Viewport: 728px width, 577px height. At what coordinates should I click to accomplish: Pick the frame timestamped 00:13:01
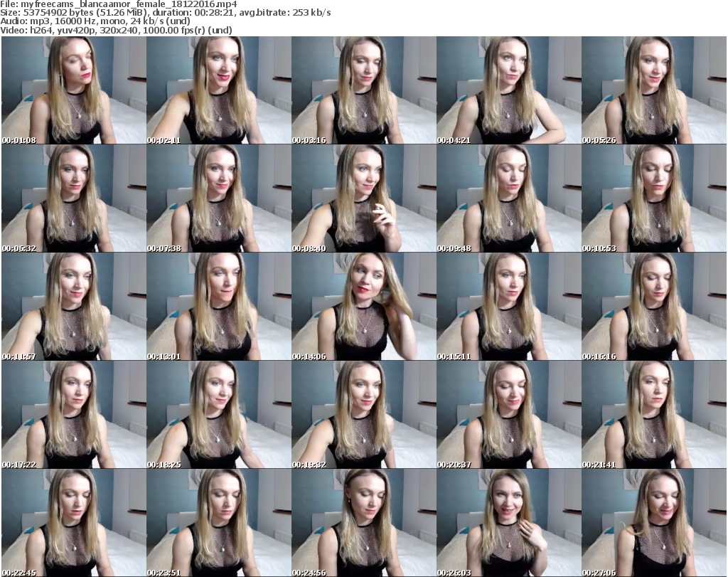click(x=219, y=307)
